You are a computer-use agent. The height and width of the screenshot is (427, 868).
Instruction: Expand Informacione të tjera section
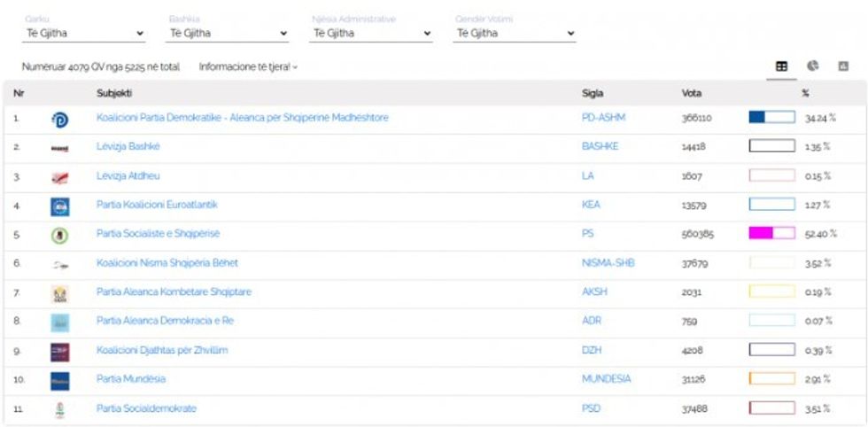coord(248,66)
